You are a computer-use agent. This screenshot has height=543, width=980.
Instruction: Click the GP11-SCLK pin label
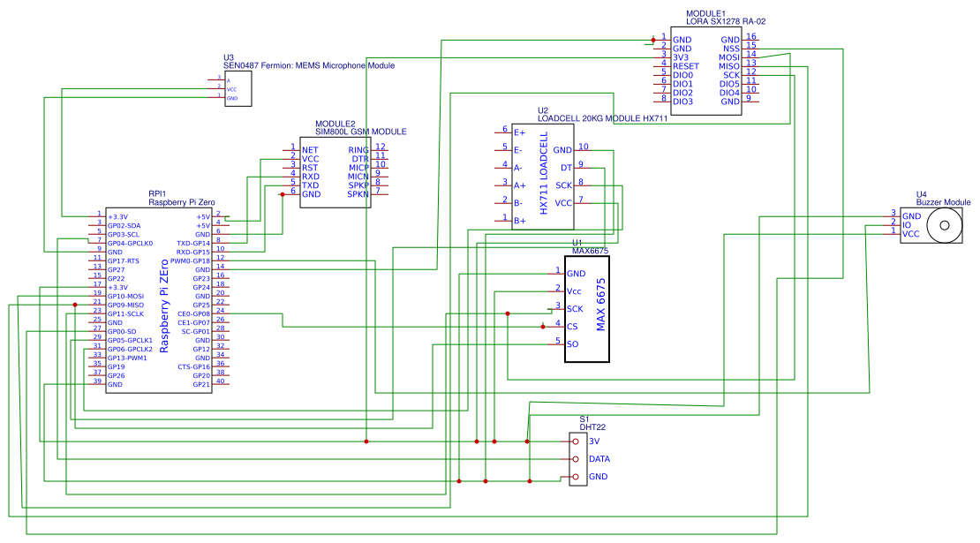point(125,313)
